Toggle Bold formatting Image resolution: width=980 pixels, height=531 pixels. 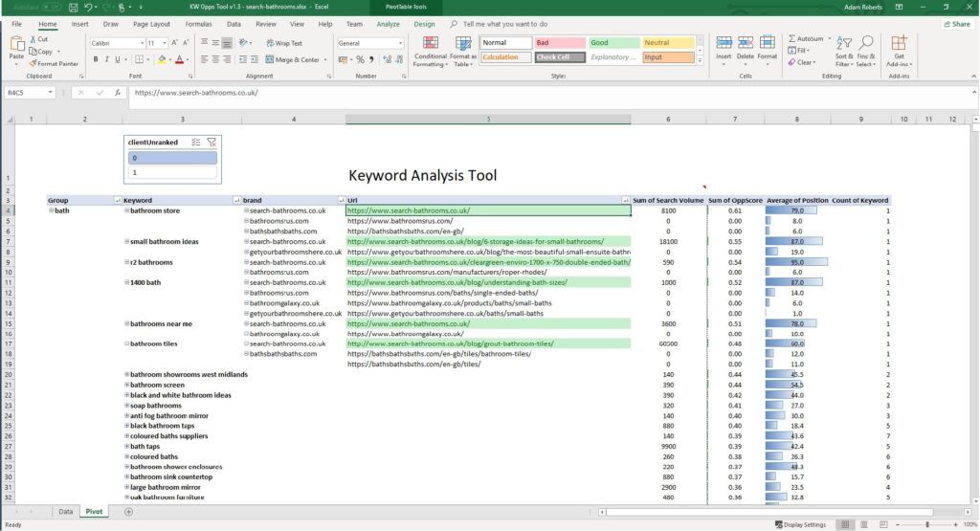pos(96,59)
